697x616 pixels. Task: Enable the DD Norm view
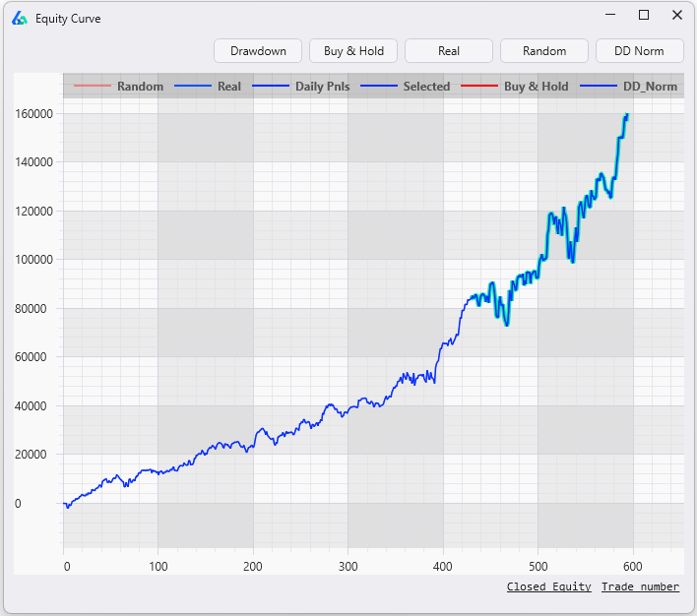(639, 51)
